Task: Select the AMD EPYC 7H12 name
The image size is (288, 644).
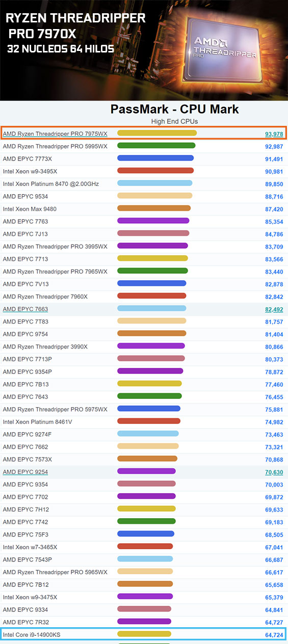Action: coord(25,509)
